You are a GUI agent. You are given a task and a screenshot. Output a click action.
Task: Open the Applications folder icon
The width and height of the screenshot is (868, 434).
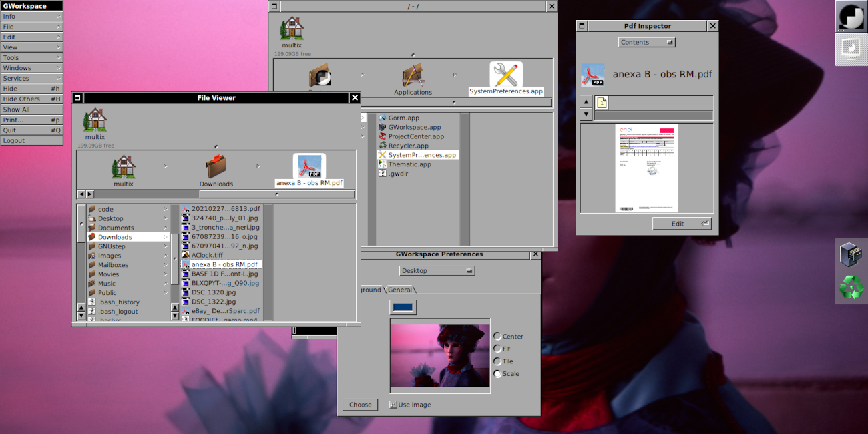tap(413, 75)
